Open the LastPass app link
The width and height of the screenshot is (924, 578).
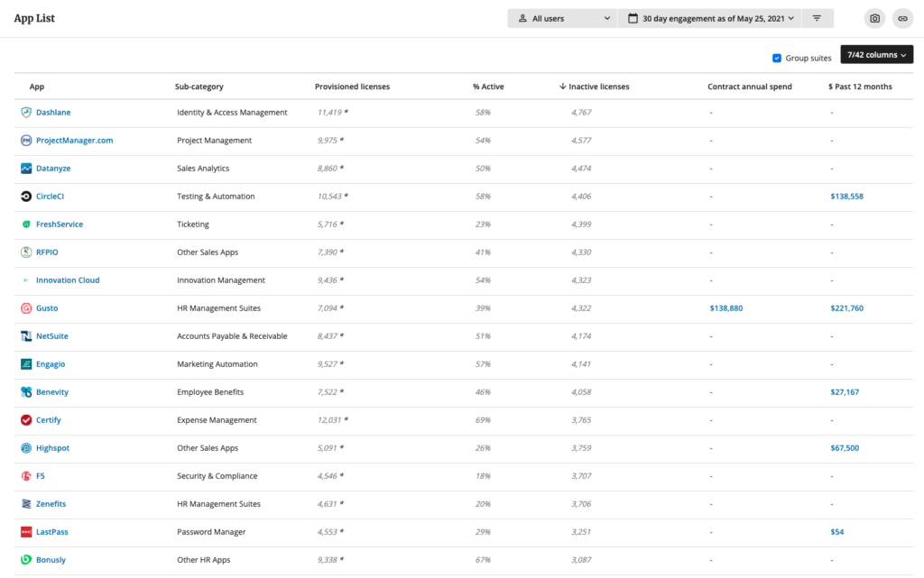pyautogui.click(x=51, y=531)
